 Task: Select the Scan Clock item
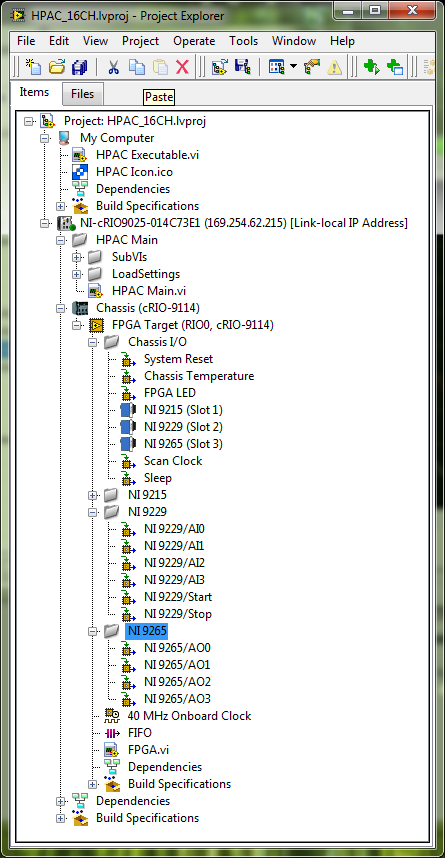[x=173, y=461]
